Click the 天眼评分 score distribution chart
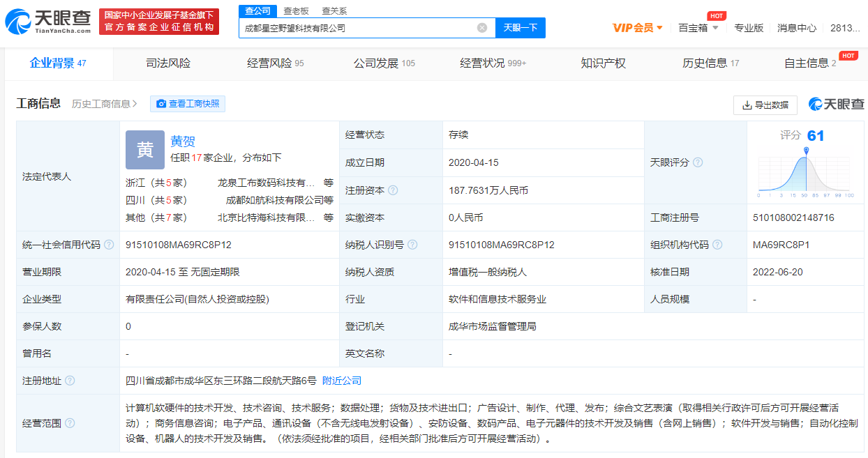The height and width of the screenshot is (458, 868). [806, 171]
